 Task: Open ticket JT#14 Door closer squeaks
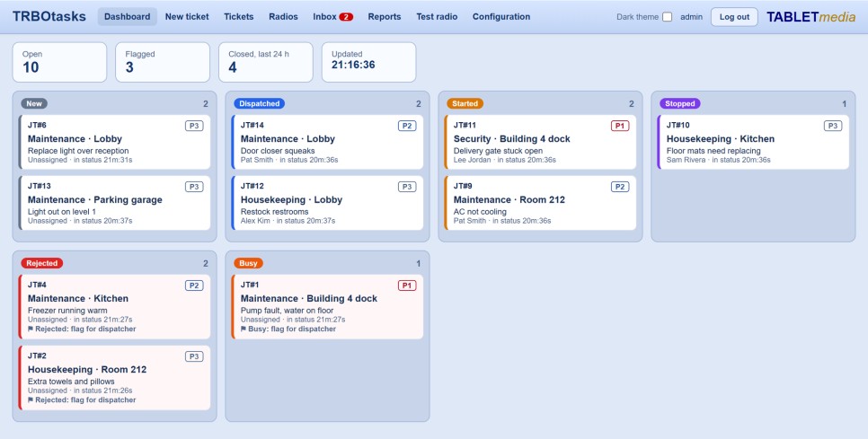[328, 142]
